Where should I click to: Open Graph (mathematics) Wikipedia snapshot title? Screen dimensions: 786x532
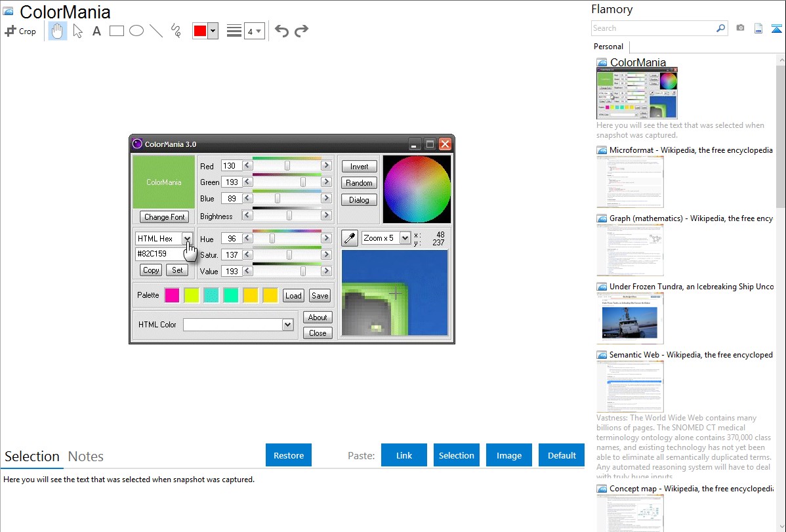coord(691,218)
